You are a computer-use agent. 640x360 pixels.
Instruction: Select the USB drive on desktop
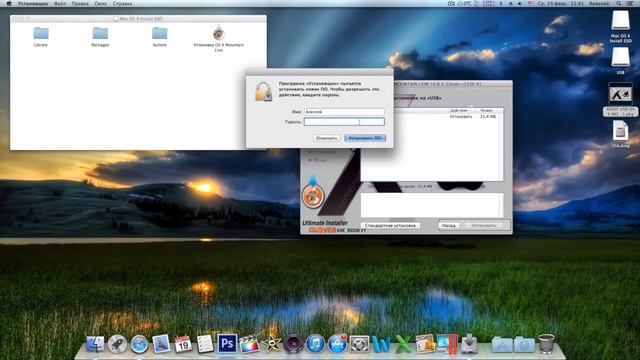[620, 60]
